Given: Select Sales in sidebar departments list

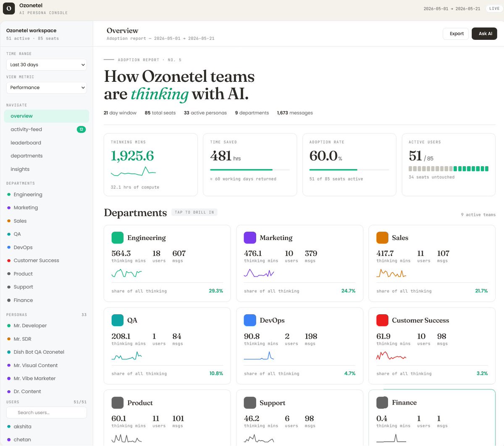Looking at the screenshot, I should [x=47, y=221].
